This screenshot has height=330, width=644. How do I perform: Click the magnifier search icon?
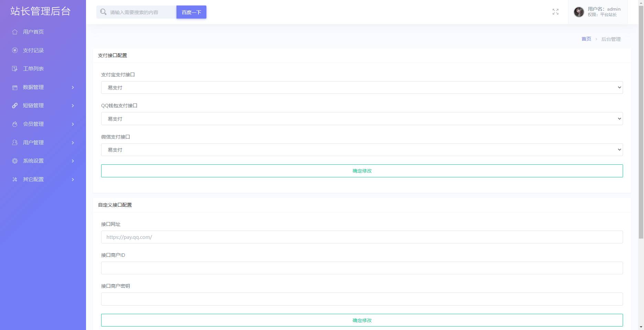(x=103, y=12)
